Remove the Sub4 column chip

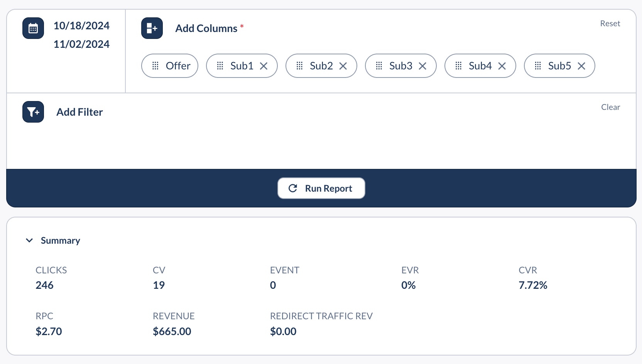pyautogui.click(x=502, y=66)
